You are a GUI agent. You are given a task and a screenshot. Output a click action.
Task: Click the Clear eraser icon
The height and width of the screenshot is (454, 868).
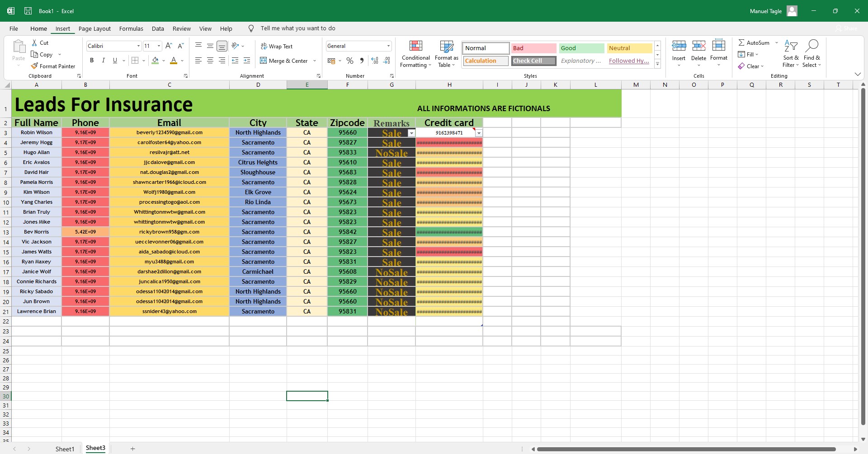(x=741, y=66)
